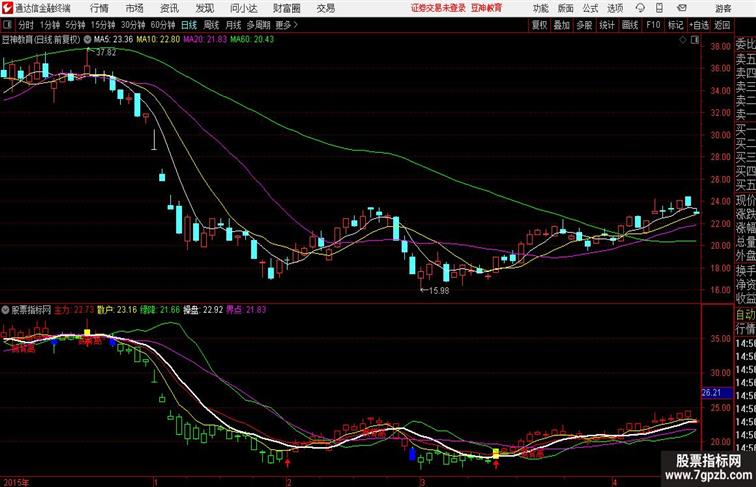Click the 换手 row in right panel
756x487 pixels.
(x=745, y=271)
